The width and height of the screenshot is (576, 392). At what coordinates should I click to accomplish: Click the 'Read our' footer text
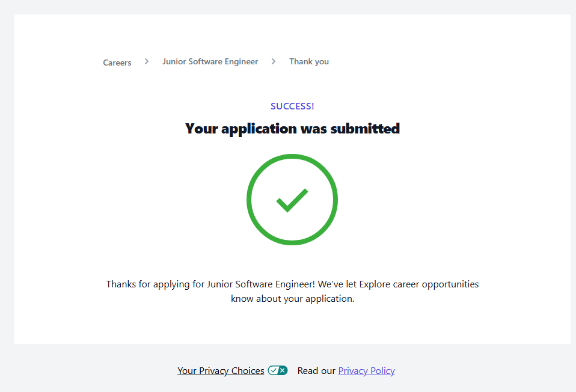(316, 370)
